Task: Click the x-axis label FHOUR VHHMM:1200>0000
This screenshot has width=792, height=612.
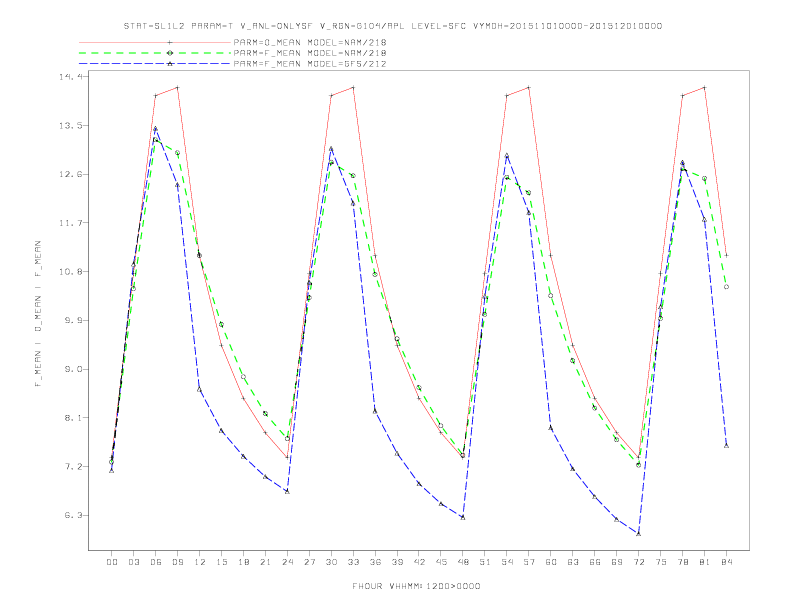Action: 416,586
